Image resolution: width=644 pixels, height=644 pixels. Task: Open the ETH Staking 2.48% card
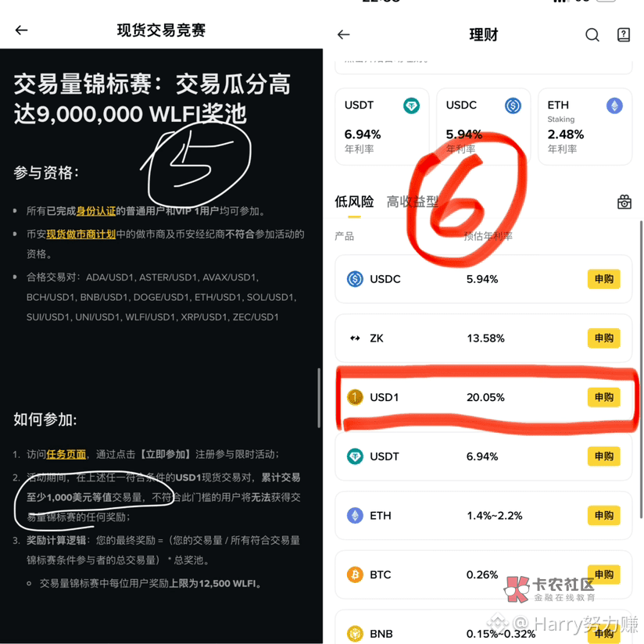585,127
